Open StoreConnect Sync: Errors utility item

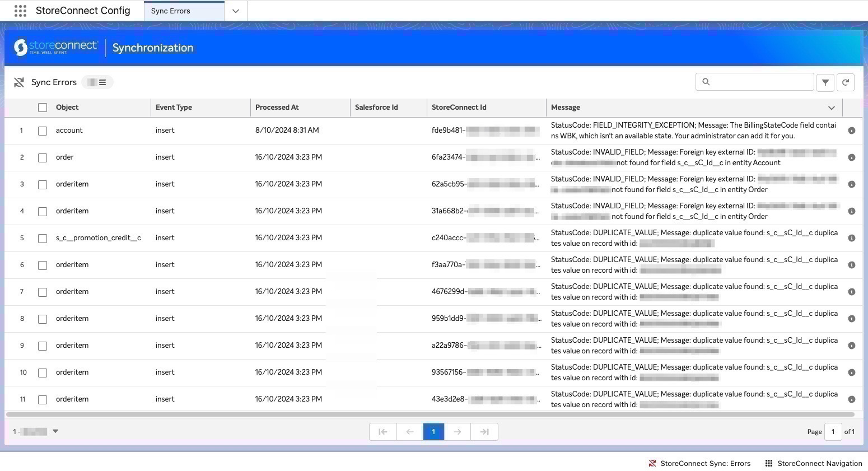click(x=699, y=463)
